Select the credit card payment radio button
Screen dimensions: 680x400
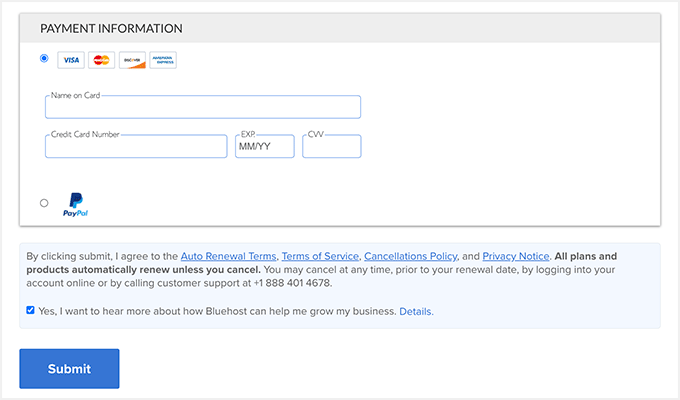(44, 58)
